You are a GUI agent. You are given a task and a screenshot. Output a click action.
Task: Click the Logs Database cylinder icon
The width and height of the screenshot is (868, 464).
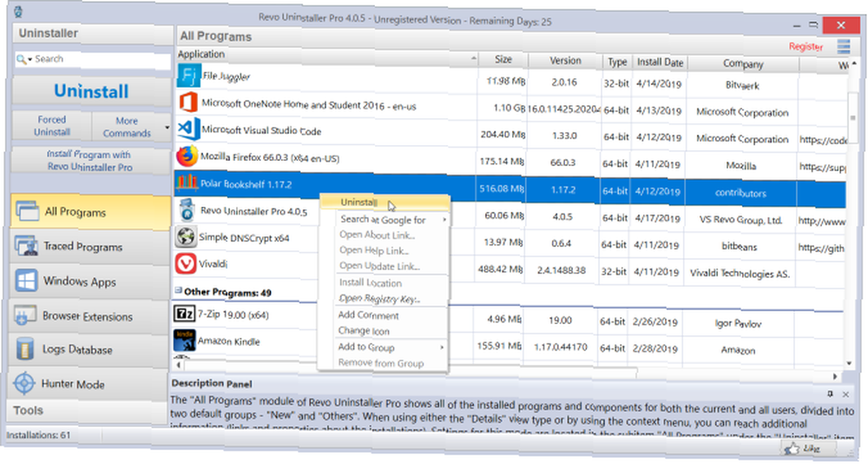point(25,349)
